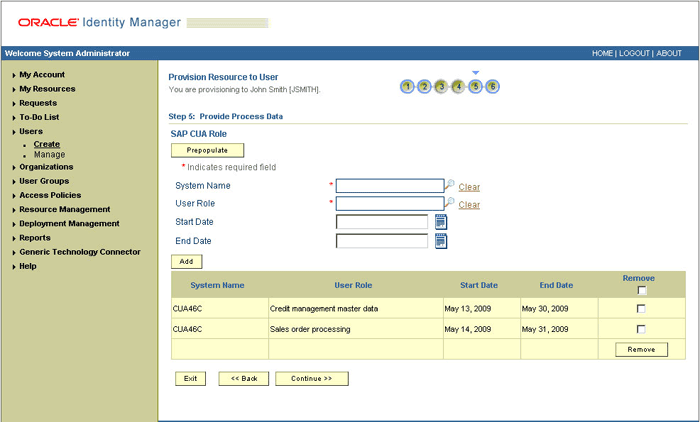The image size is (700, 422).
Task: Expand User Groups menu arrow
Action: click(14, 182)
